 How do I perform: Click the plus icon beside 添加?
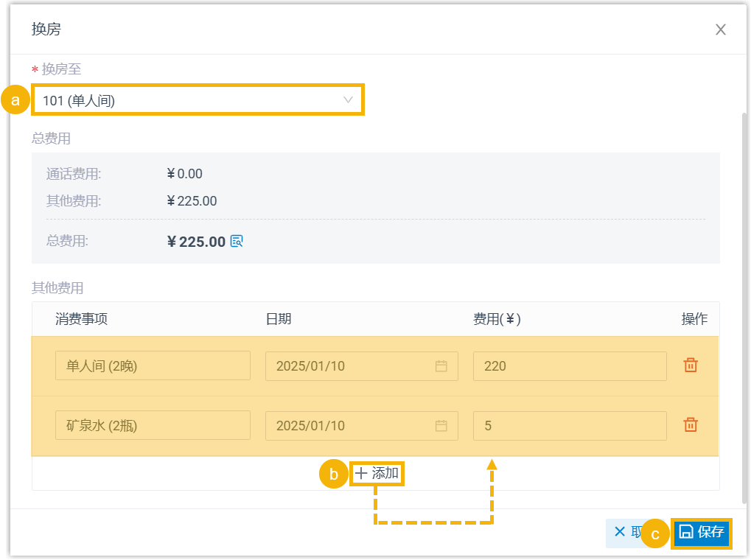pos(361,474)
